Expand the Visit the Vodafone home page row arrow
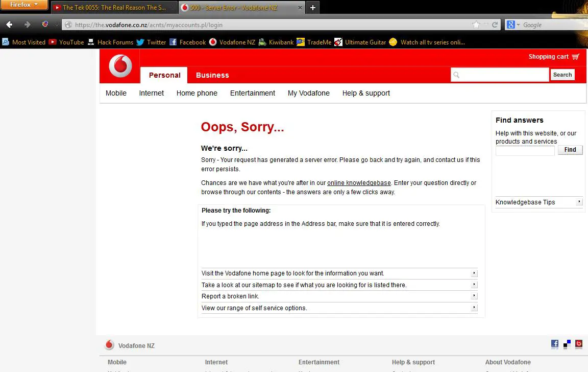 474,273
